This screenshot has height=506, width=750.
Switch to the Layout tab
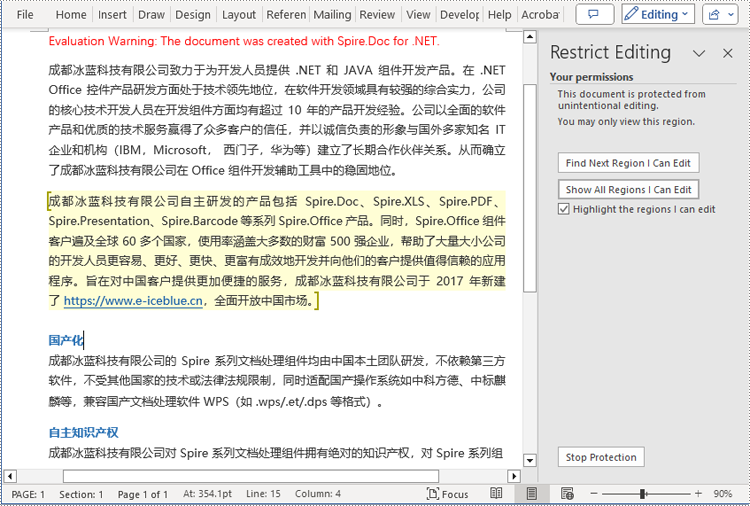pos(239,15)
